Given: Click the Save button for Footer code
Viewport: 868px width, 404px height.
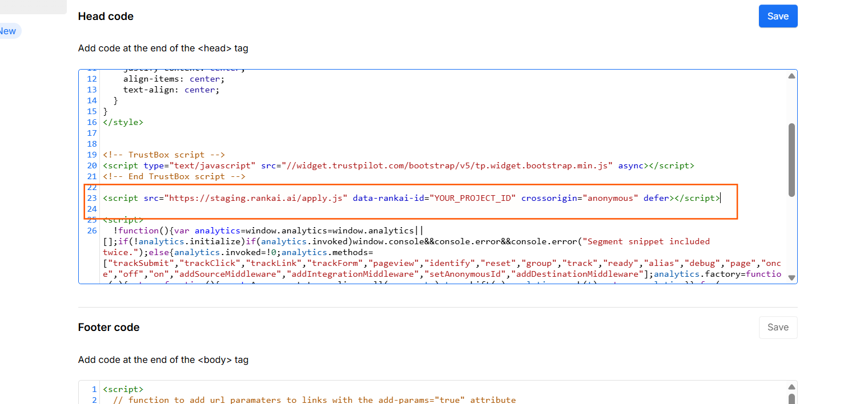Looking at the screenshot, I should click(x=778, y=327).
